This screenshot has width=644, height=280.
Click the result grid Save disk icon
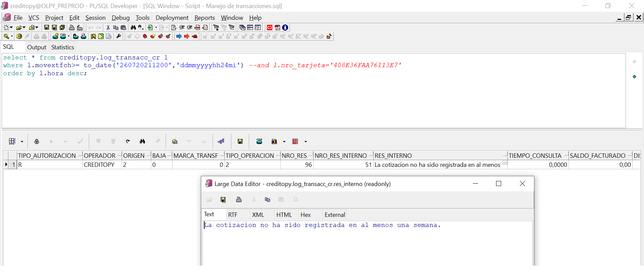[240, 141]
